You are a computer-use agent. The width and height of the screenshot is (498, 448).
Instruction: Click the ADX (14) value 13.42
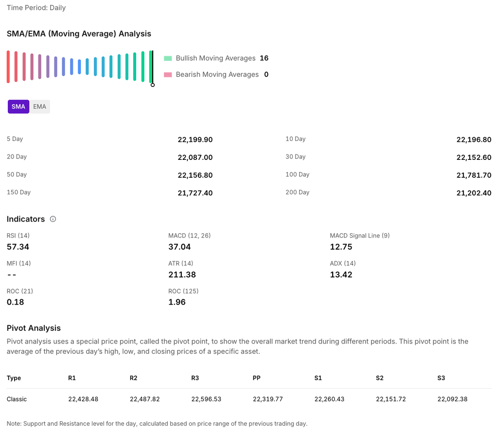(x=341, y=275)
